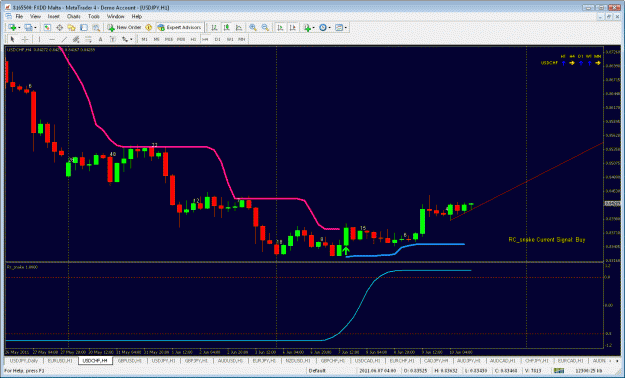Screen dimensions: 625x378
Task: Switch to the EURUSD,H1 chart tab
Action: [x=60, y=360]
